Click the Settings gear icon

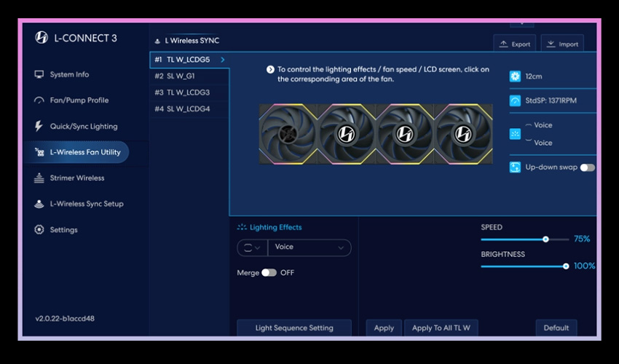pyautogui.click(x=39, y=229)
